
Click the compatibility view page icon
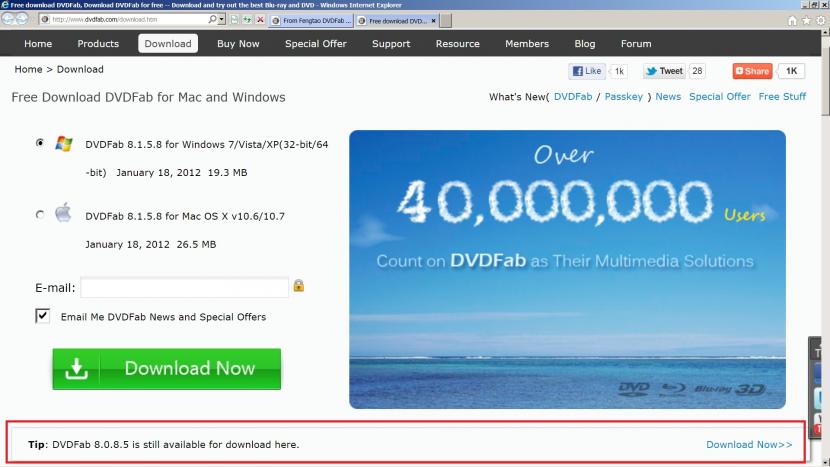234,20
